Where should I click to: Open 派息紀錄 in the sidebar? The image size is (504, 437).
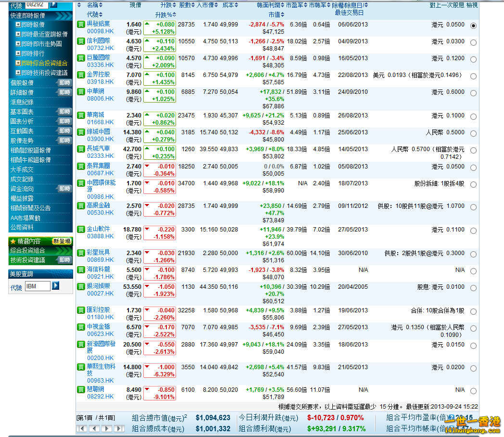click(x=22, y=102)
